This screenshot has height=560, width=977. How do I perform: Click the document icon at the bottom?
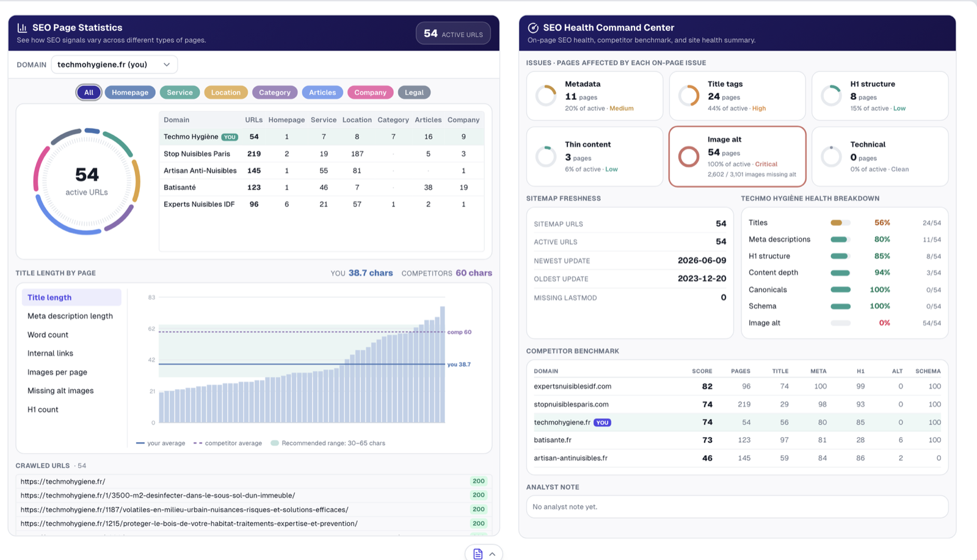(478, 554)
